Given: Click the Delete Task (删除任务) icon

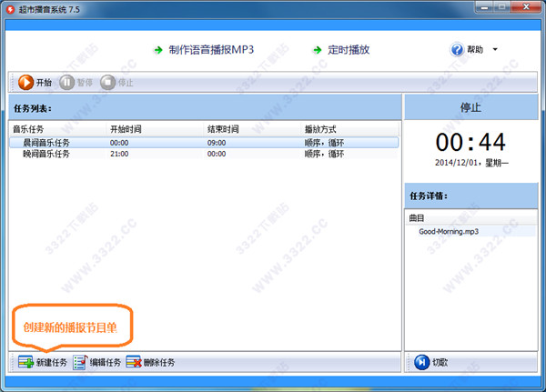Looking at the screenshot, I should (x=134, y=362).
